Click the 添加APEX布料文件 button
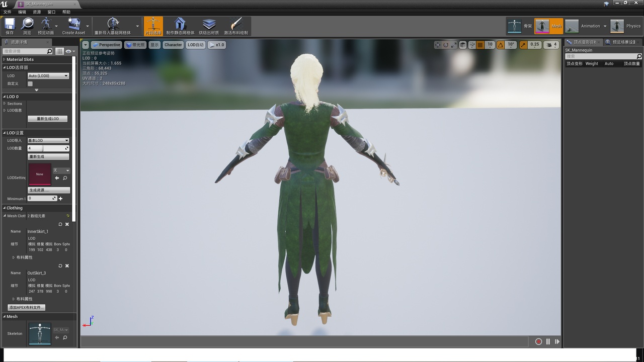This screenshot has width=644, height=362. pos(27,307)
